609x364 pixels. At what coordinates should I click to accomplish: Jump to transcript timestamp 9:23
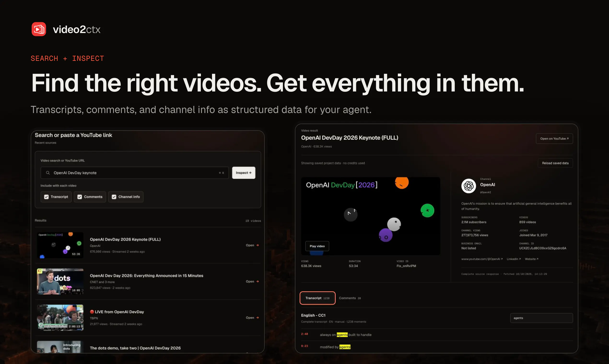(x=304, y=346)
